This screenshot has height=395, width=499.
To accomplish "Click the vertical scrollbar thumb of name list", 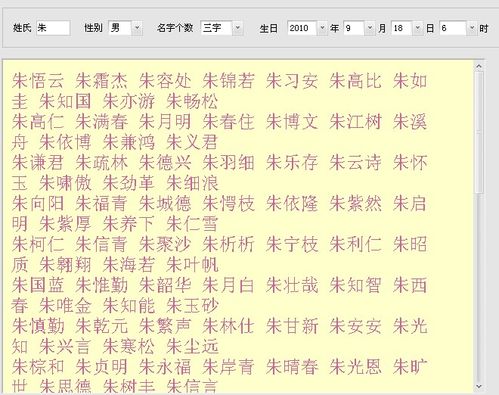I will (479, 132).
